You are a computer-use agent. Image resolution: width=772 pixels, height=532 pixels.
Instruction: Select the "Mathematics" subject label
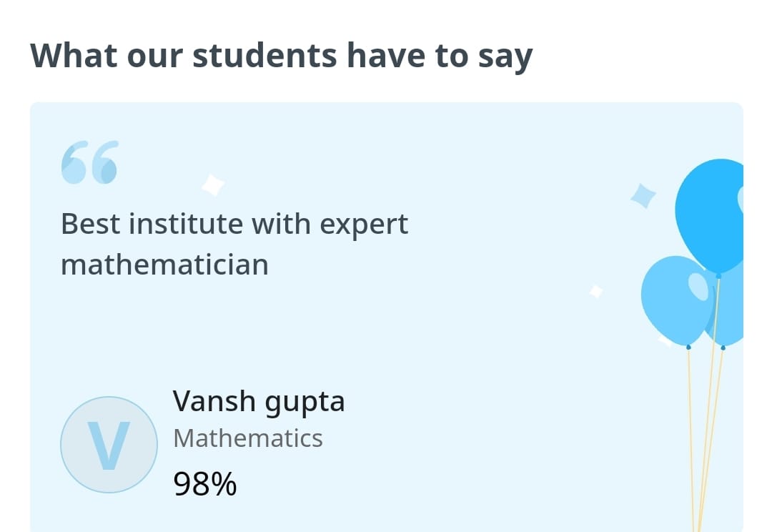click(x=248, y=438)
